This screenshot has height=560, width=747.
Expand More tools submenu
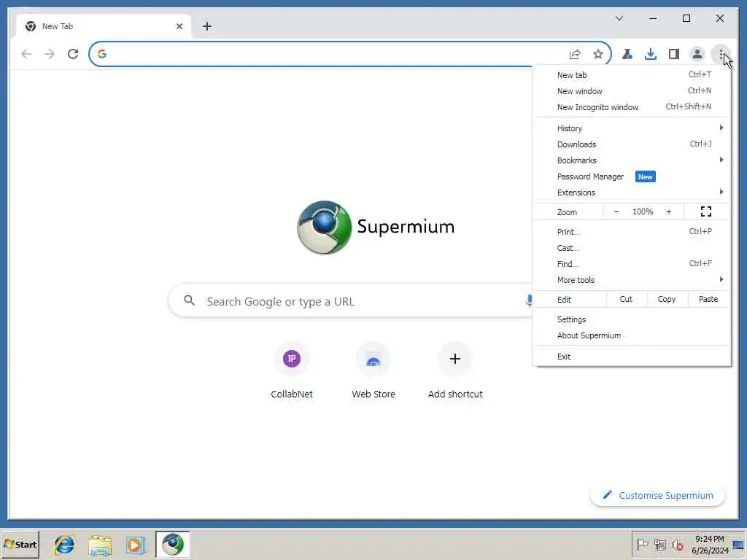(x=632, y=280)
